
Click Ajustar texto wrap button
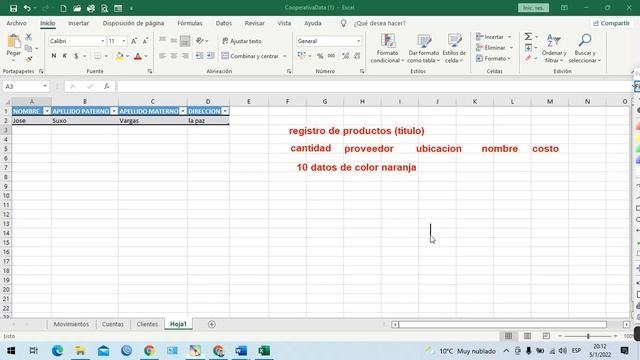(x=242, y=41)
